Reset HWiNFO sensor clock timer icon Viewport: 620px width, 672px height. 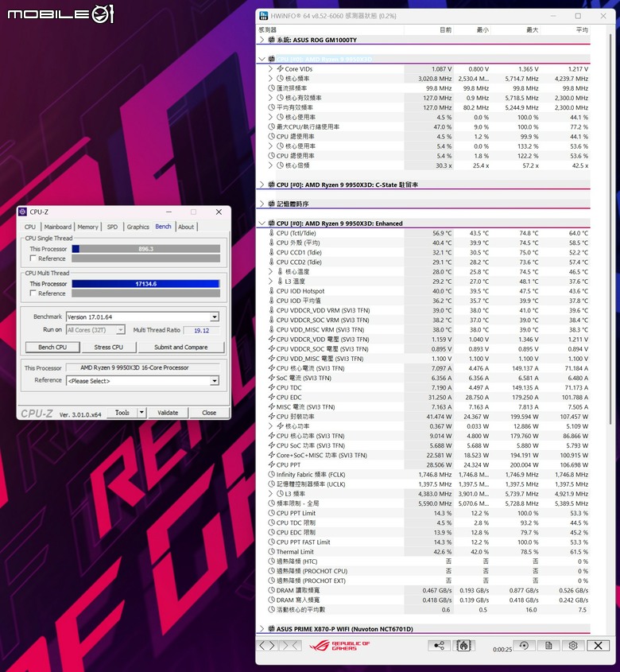pos(524,646)
